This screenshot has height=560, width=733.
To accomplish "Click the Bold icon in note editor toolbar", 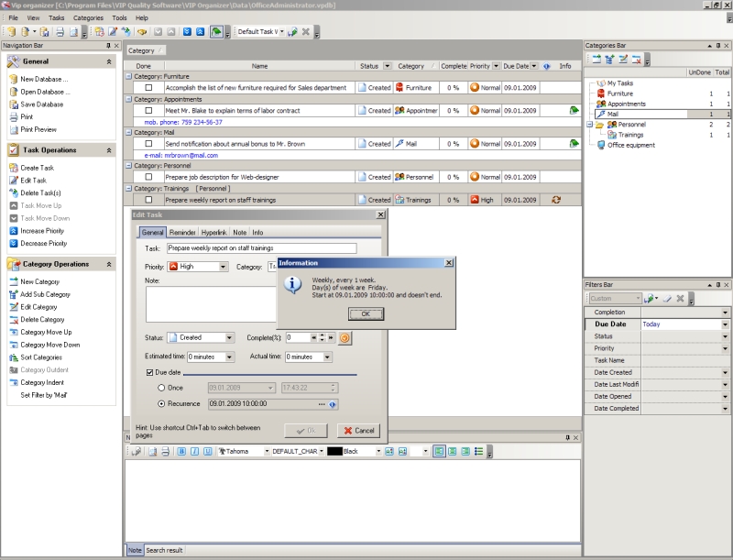I will pyautogui.click(x=181, y=452).
